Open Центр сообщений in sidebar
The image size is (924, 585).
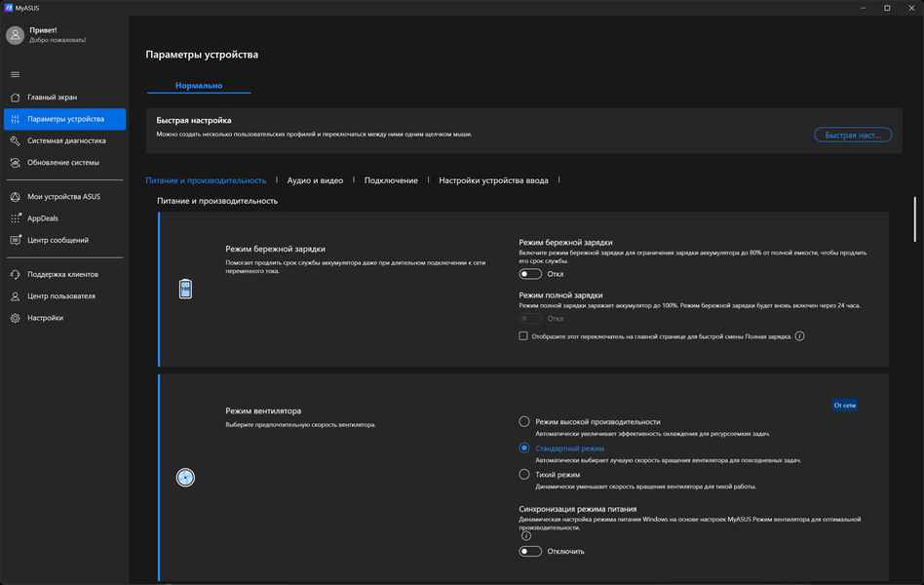click(65, 240)
